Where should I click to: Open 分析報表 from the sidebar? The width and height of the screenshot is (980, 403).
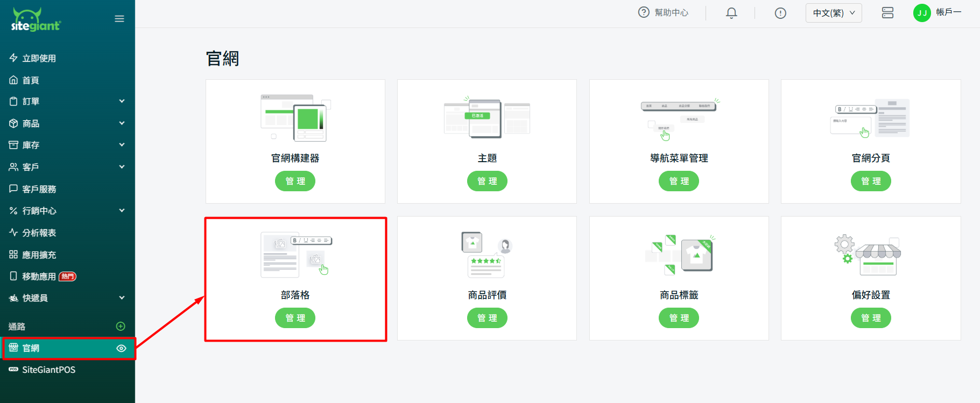[x=39, y=233]
